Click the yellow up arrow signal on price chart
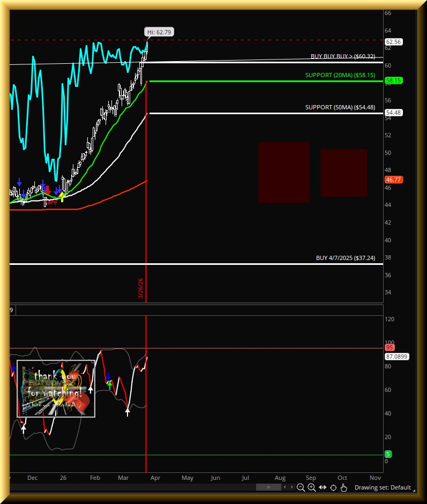The width and height of the screenshot is (427, 504). tap(62, 197)
